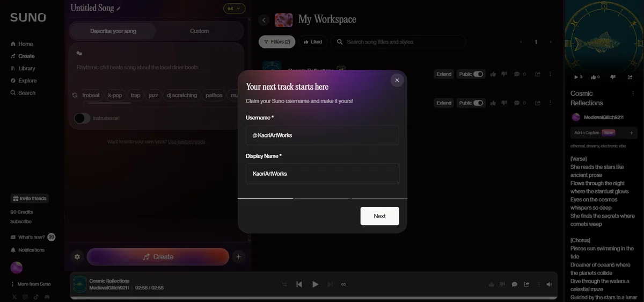Add the pathos style tag
This screenshot has width=644, height=302.
tap(214, 95)
